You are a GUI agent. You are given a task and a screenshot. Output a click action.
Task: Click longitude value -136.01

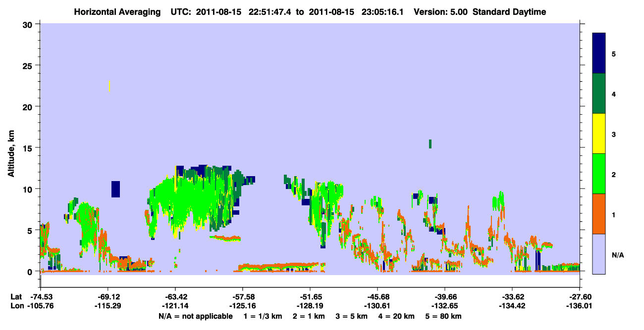[x=579, y=306]
